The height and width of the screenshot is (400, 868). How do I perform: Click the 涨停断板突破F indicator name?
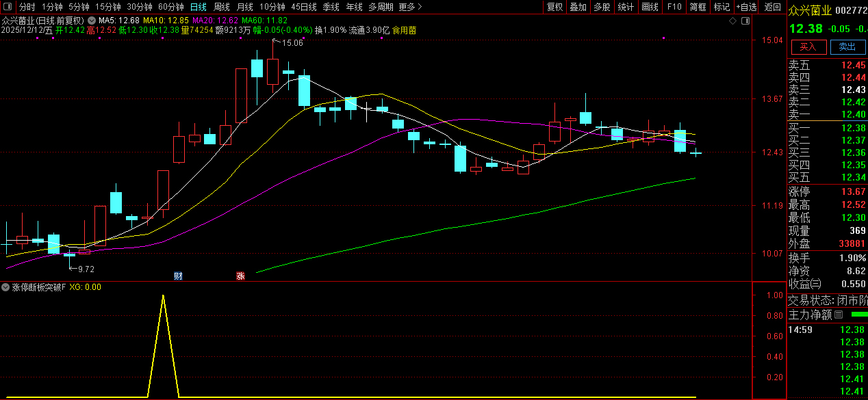(x=39, y=287)
